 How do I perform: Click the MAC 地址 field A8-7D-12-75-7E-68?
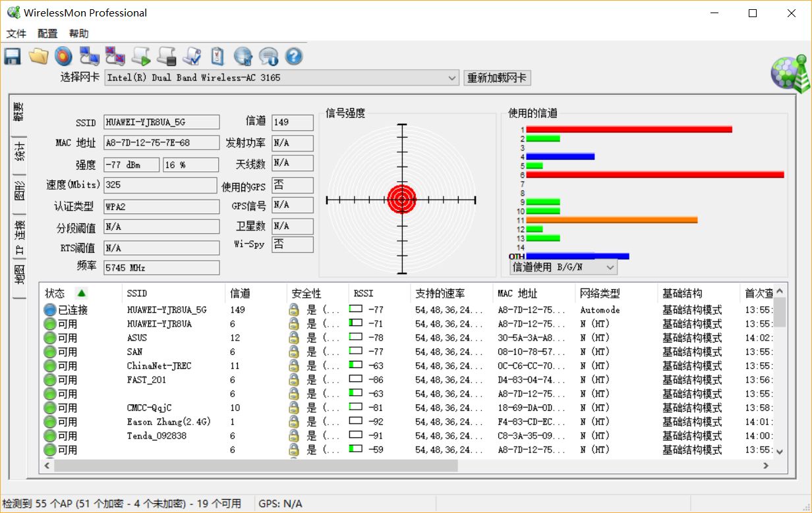(161, 143)
